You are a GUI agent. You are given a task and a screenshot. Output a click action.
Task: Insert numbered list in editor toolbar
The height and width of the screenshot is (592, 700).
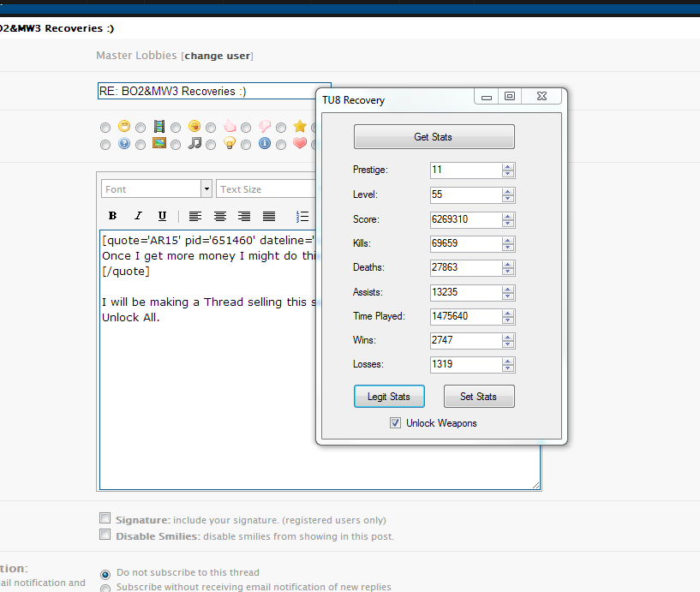(302, 217)
